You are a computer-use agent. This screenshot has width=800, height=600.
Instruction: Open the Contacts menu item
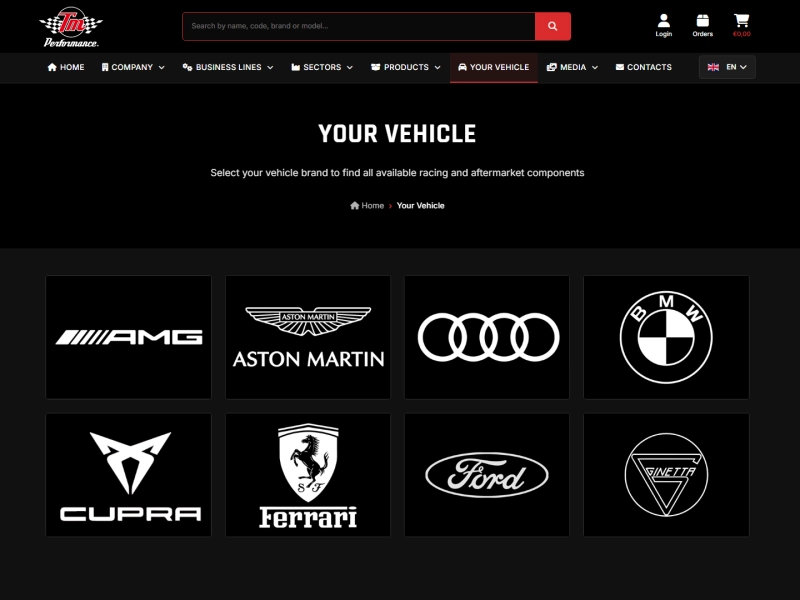pos(643,67)
